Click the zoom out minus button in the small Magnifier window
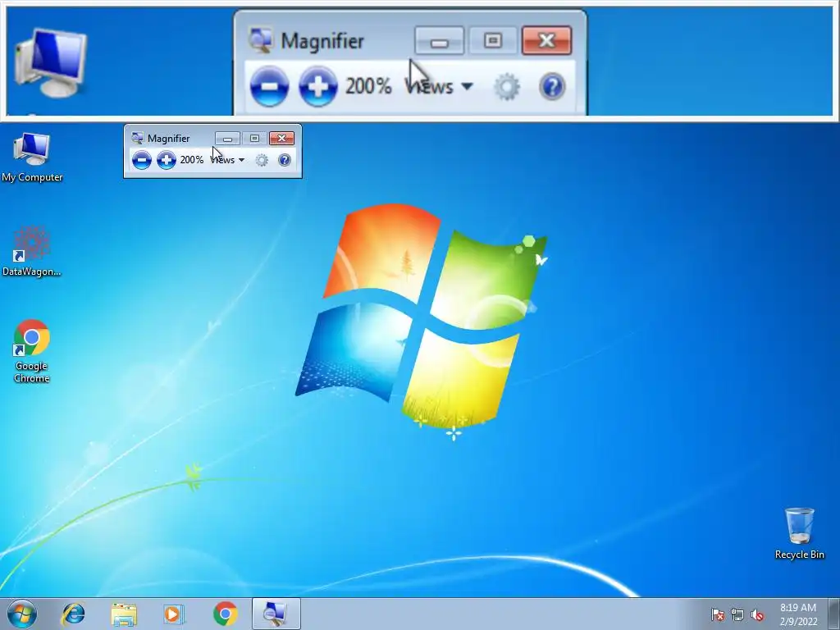 [x=141, y=160]
